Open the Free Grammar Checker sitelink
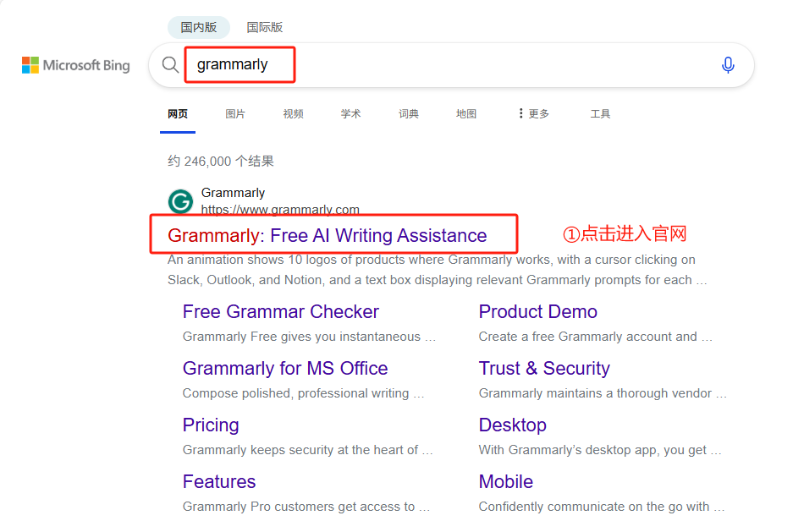 coord(280,311)
